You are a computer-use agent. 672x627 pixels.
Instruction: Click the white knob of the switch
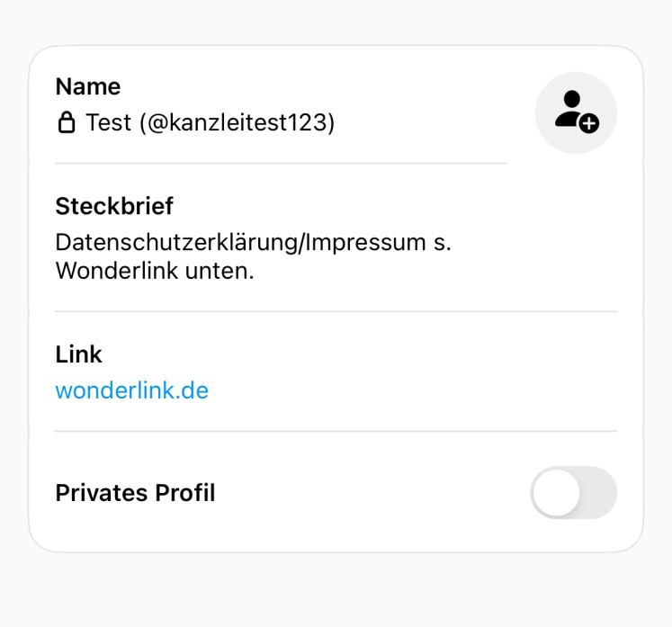[556, 493]
